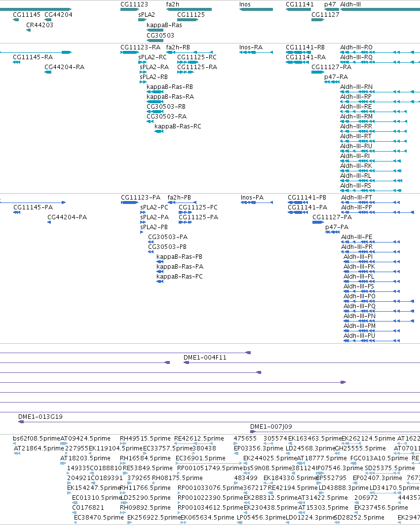Screen dimensions: 420x525
Task: Select transcript Aldh-III-RQ
Action: (x=356, y=57)
